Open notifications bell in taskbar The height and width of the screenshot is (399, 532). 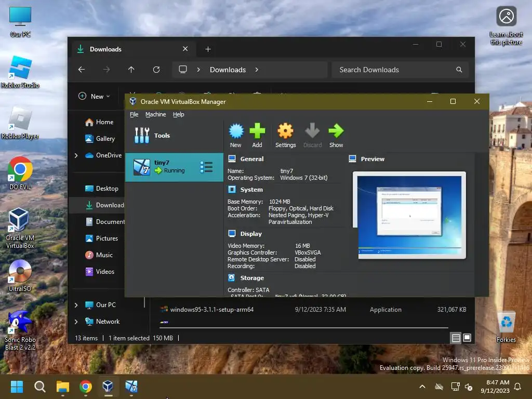pos(518,387)
